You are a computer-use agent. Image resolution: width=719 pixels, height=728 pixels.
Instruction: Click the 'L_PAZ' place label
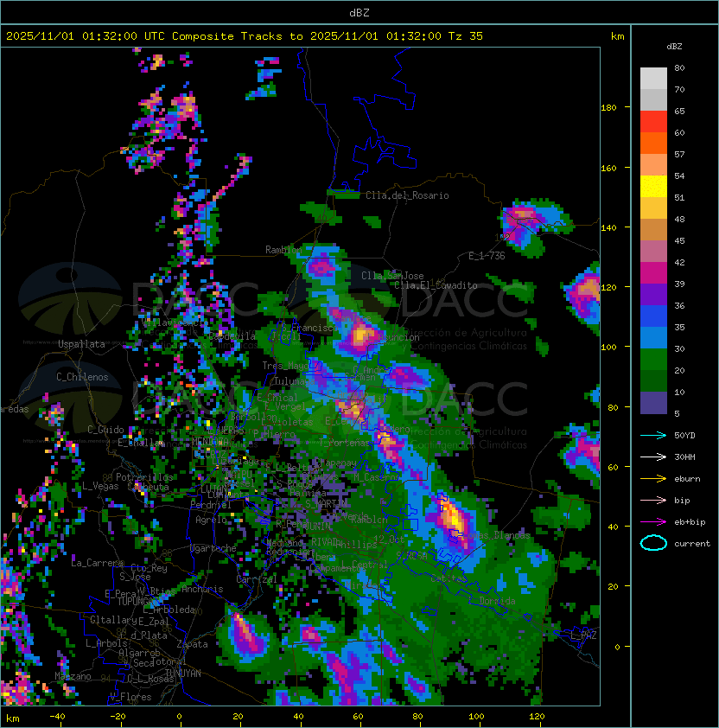(583, 635)
